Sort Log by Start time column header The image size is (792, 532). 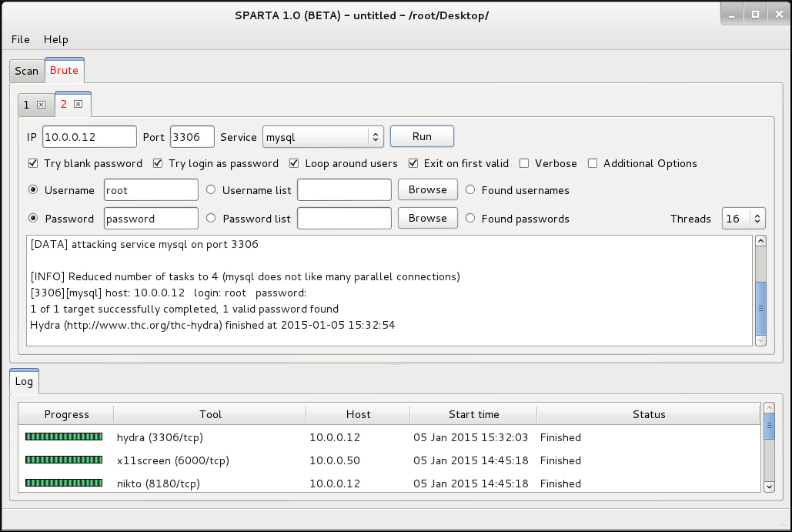click(x=474, y=414)
